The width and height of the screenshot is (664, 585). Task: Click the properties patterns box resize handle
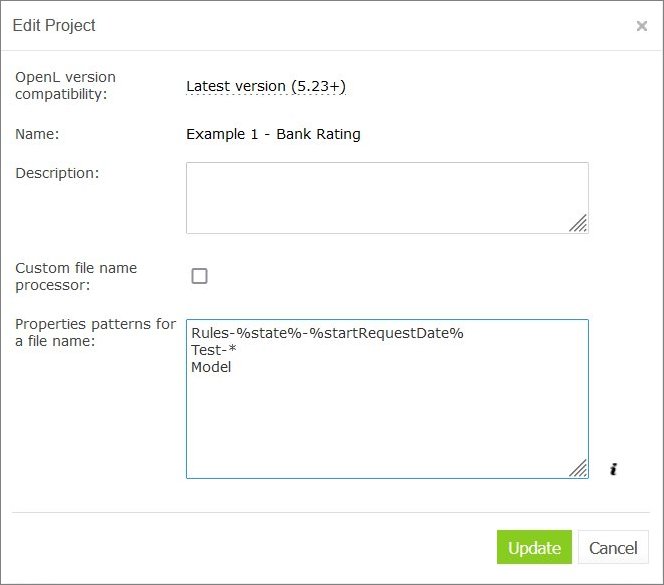578,468
